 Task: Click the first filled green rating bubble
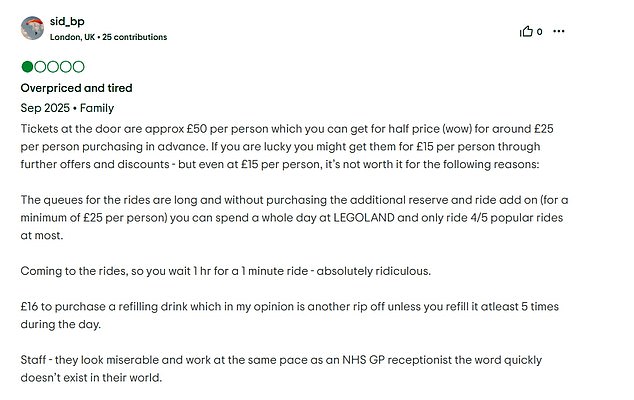[27, 67]
